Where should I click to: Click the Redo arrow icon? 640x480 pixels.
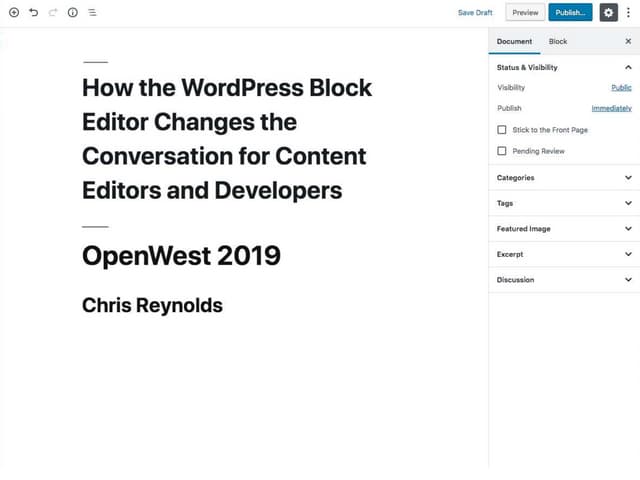[52, 13]
